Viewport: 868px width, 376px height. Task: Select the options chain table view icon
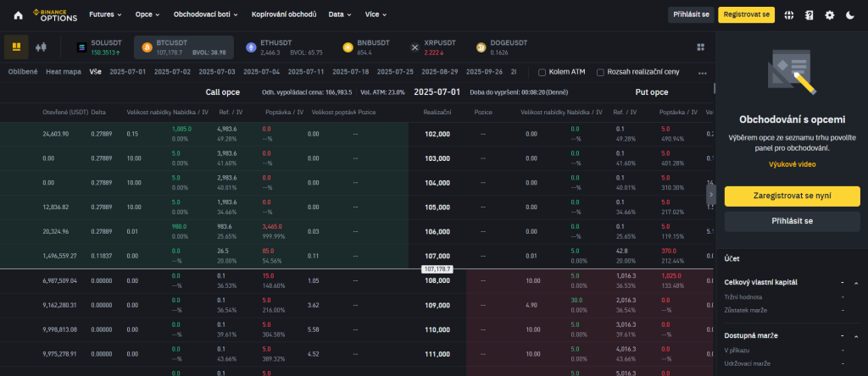coord(17,47)
